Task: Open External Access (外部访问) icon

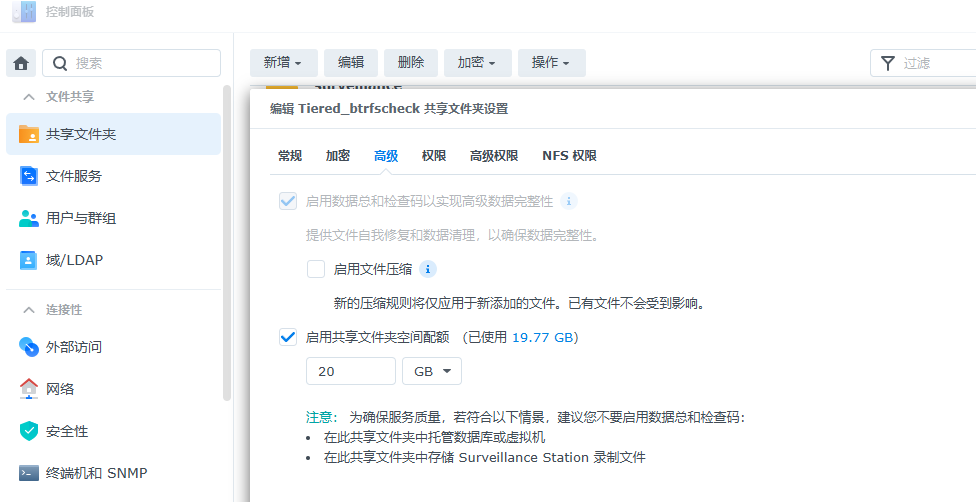Action: coord(29,347)
